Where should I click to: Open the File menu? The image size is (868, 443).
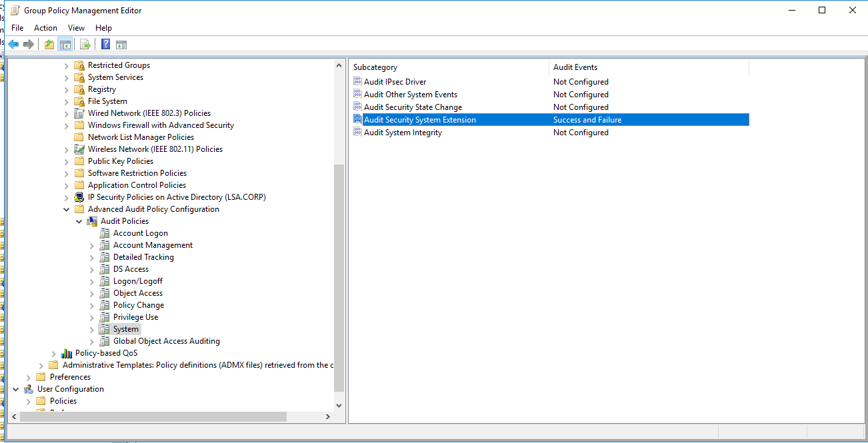tap(17, 28)
